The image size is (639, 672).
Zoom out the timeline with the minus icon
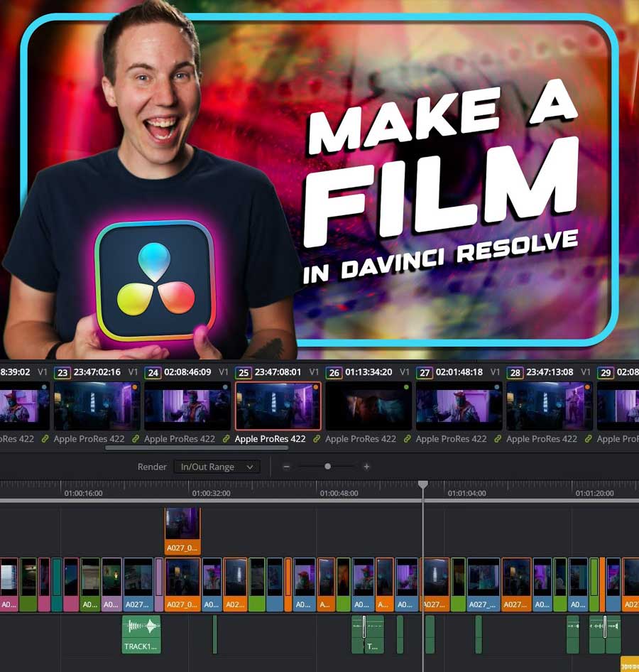click(287, 467)
